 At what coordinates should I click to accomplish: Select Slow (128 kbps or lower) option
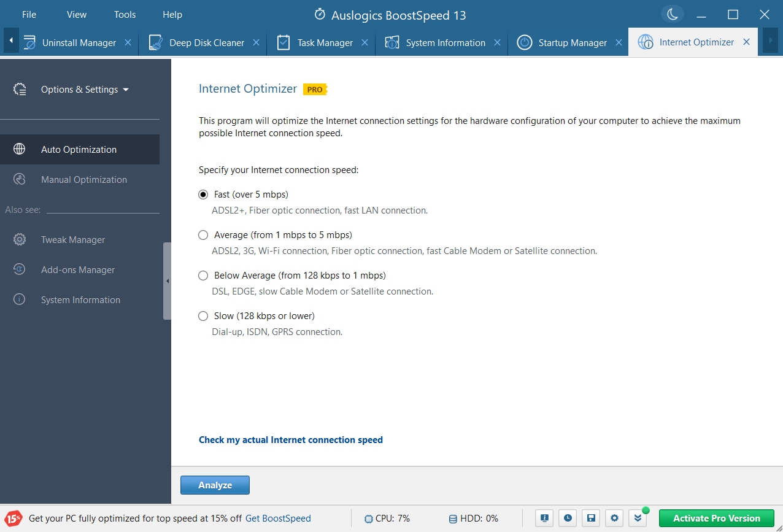point(203,316)
